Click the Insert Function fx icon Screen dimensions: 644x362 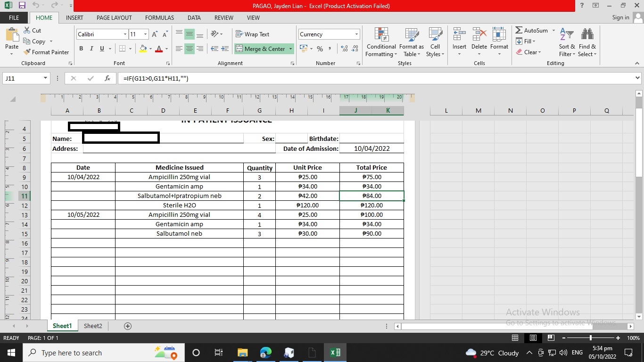(x=107, y=78)
